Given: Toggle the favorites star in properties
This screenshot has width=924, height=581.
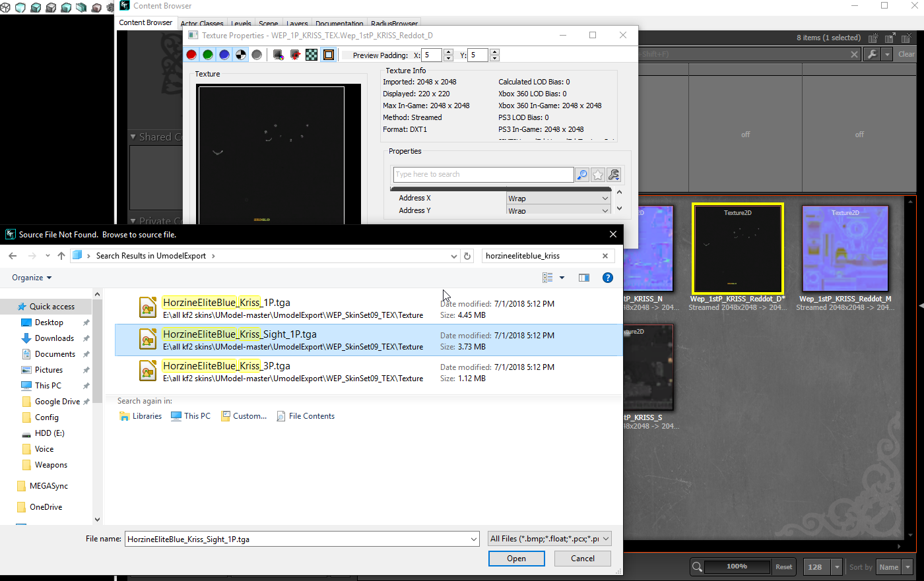Looking at the screenshot, I should [x=598, y=174].
